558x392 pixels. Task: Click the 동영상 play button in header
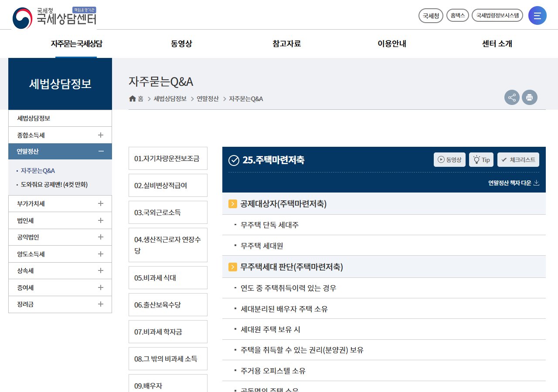click(449, 159)
